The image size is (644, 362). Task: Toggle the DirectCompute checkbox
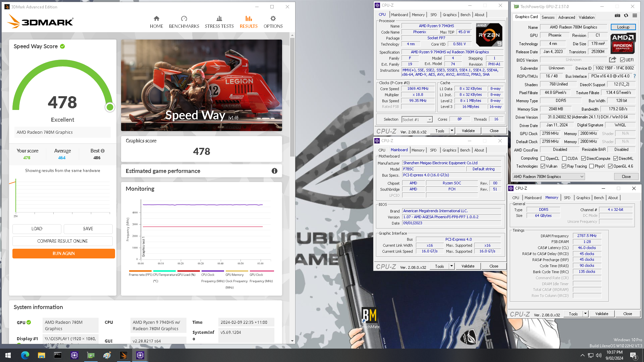coord(583,159)
